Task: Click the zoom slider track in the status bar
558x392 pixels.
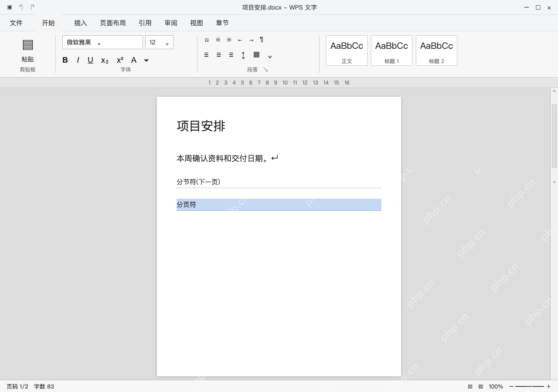Action: [530, 386]
